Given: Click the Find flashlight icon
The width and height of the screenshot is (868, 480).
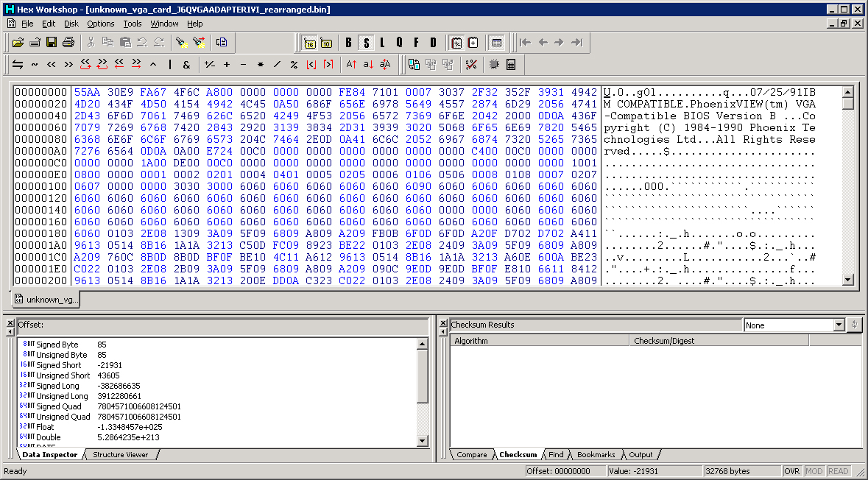Looking at the screenshot, I should [181, 43].
